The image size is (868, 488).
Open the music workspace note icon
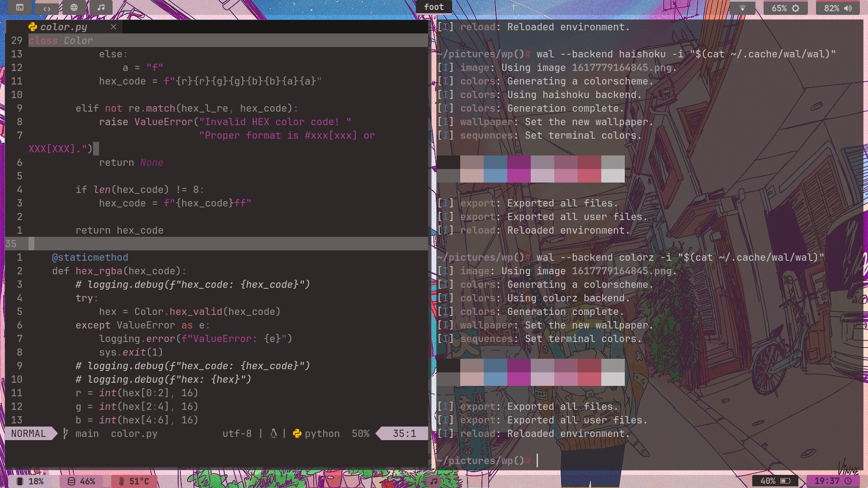(101, 8)
